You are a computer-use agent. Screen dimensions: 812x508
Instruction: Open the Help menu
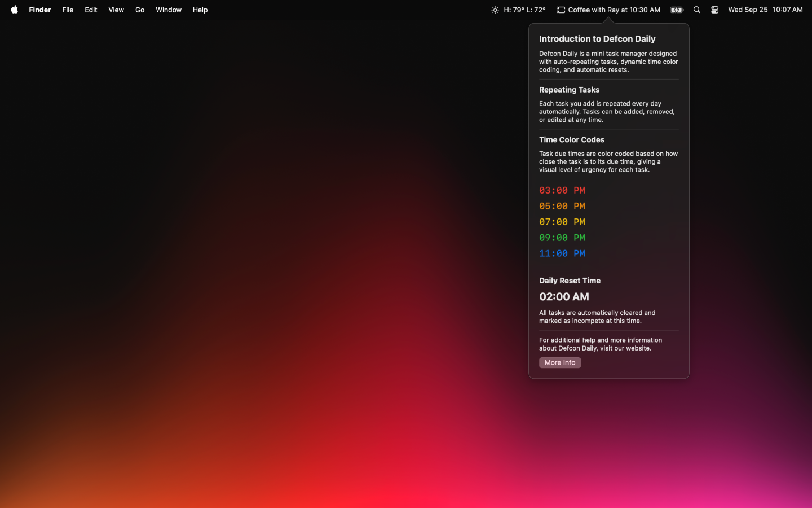click(200, 10)
